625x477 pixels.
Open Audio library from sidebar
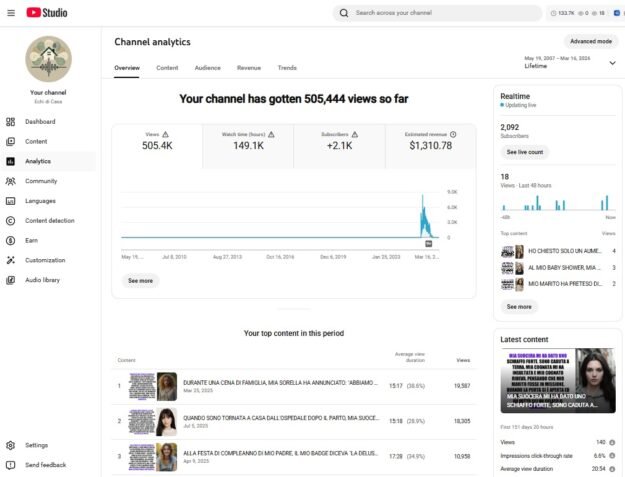point(42,280)
